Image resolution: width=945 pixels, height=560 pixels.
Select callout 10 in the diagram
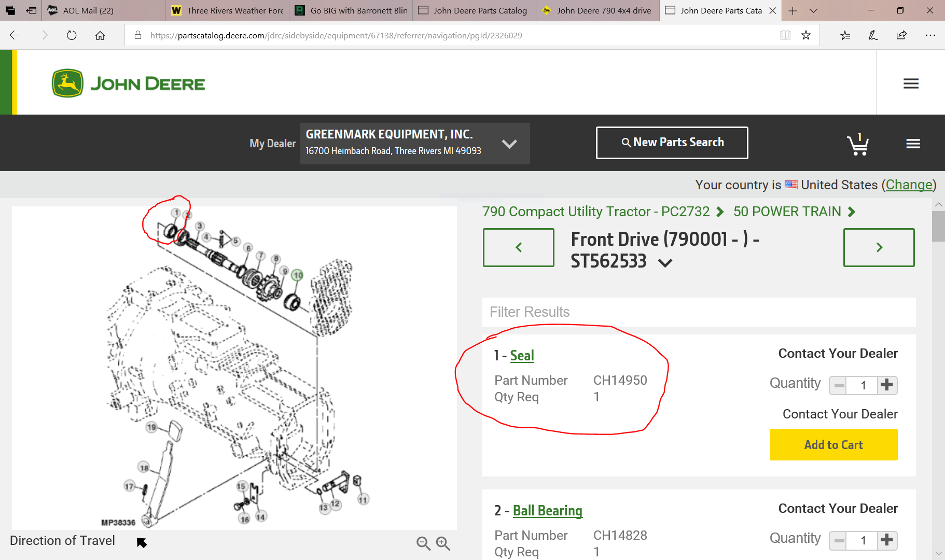click(297, 275)
